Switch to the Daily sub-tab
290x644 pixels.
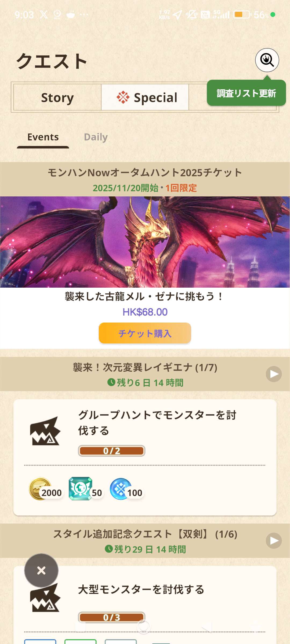(96, 137)
